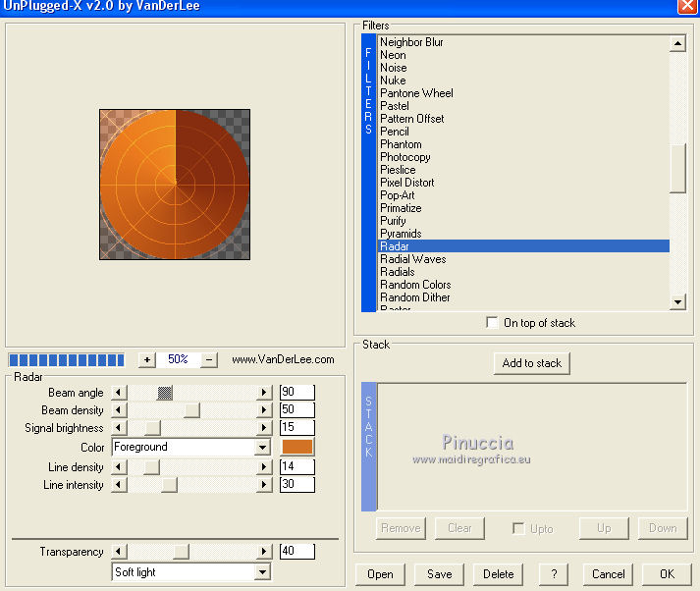Open the Color Foreground dropdown
The height and width of the screenshot is (591, 700).
pos(263,448)
